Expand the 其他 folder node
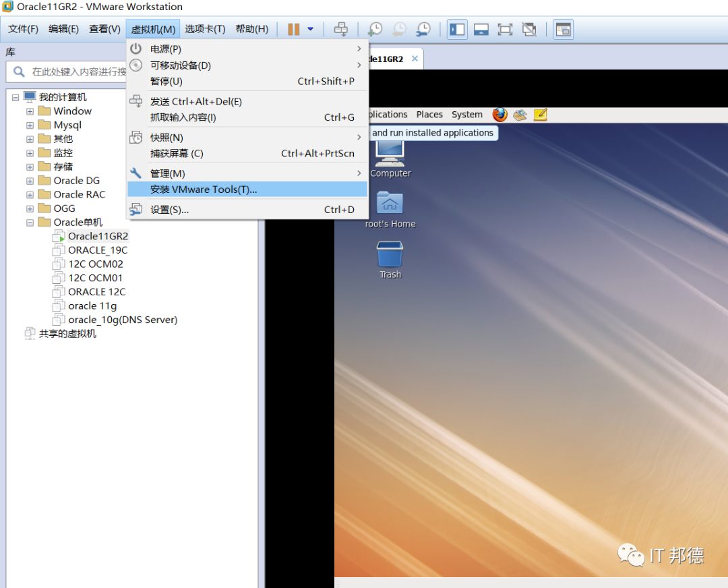 (x=30, y=140)
